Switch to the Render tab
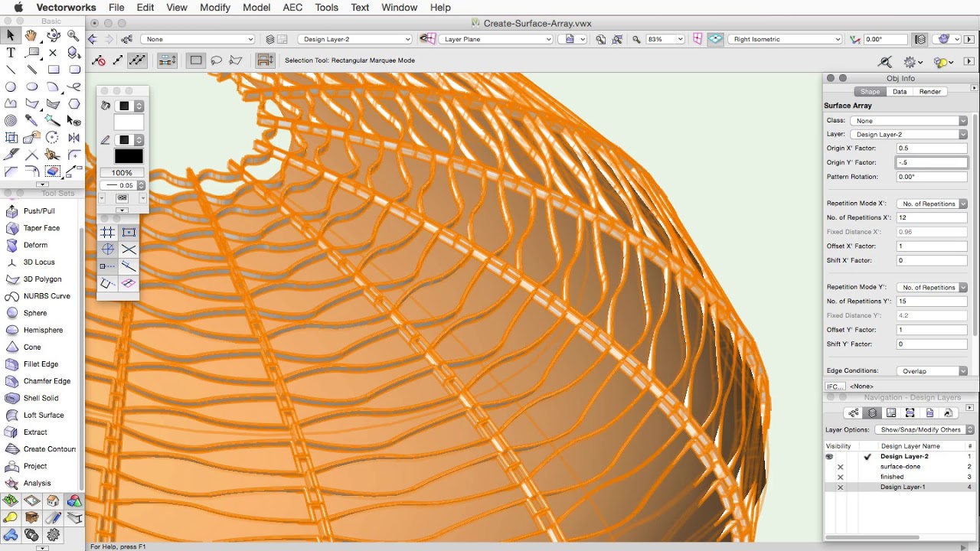Image resolution: width=980 pixels, height=551 pixels. tap(930, 92)
